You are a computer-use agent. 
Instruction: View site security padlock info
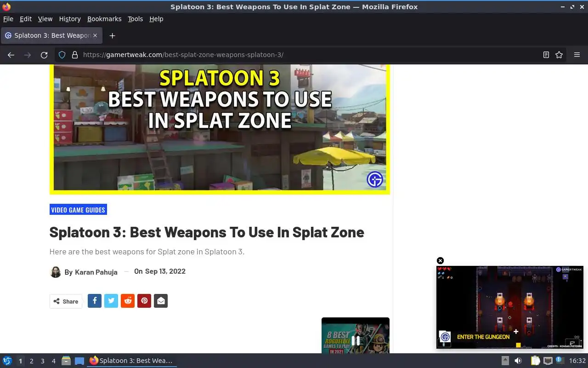coord(75,55)
